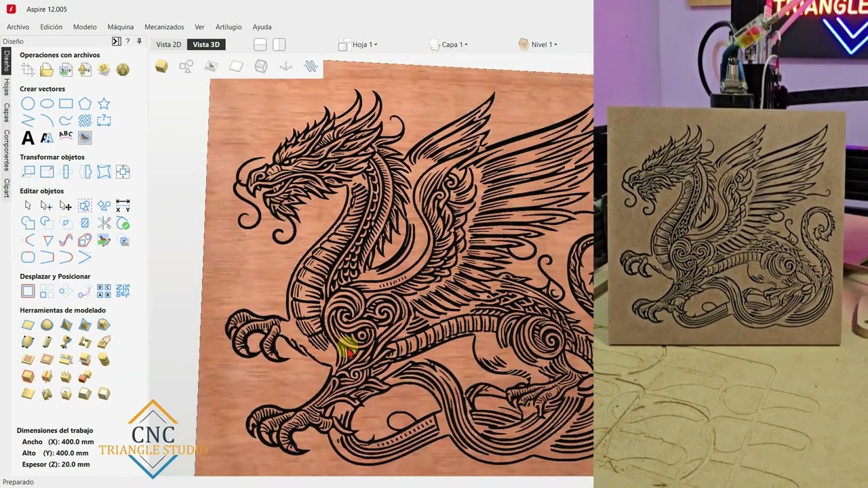Open the Máquina menu
Screen dimensions: 868x488
tap(121, 27)
